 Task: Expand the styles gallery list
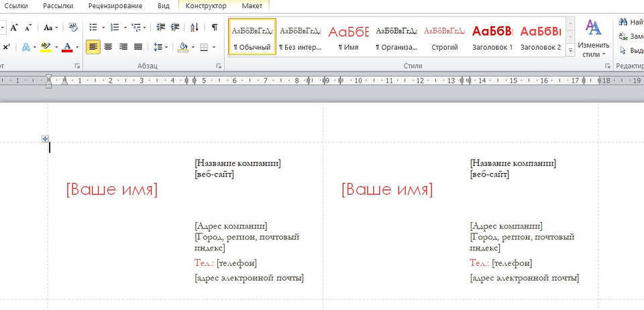click(x=570, y=51)
